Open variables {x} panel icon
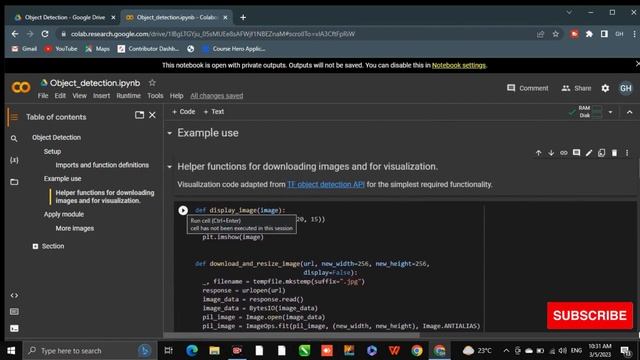Viewport: 640px width, 360px height. click(x=14, y=160)
